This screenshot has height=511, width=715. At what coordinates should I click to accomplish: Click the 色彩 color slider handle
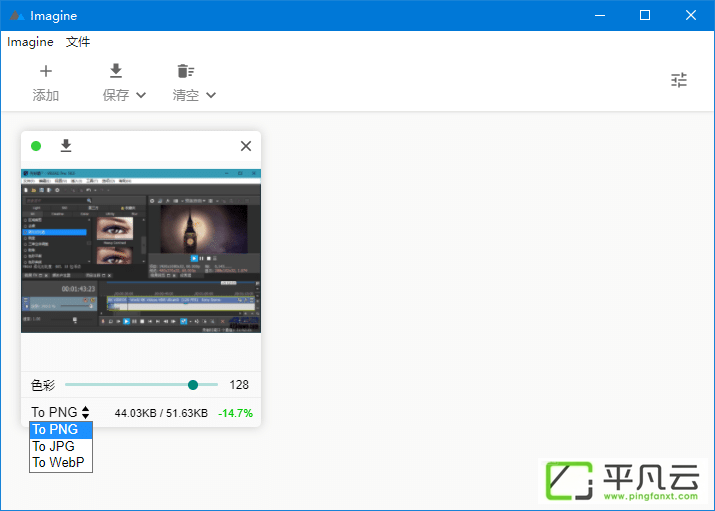(193, 385)
